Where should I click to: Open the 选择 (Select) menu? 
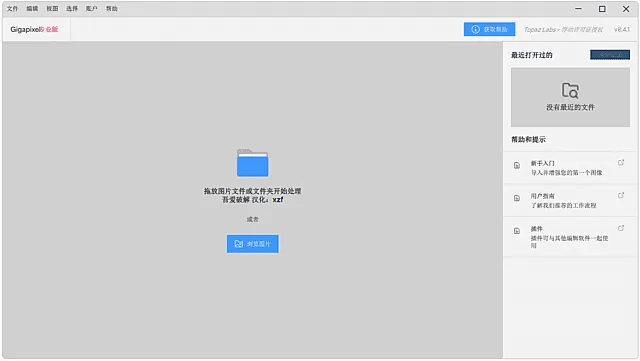[x=72, y=9]
